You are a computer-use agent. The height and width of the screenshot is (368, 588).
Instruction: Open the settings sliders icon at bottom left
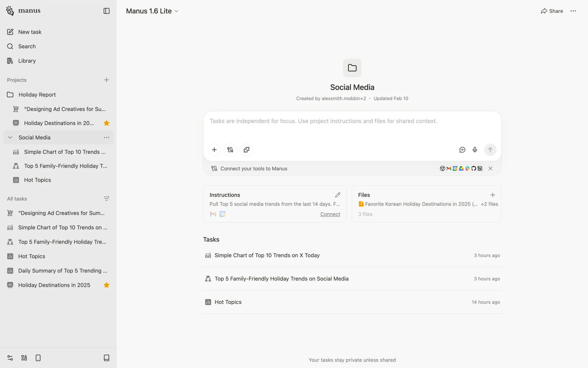point(10,358)
